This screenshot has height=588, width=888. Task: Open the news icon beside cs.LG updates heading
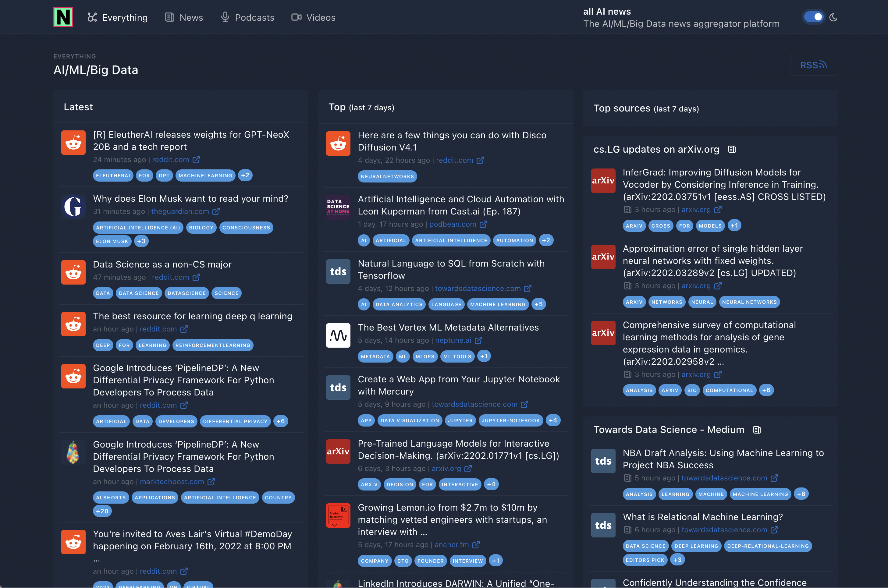(x=732, y=149)
